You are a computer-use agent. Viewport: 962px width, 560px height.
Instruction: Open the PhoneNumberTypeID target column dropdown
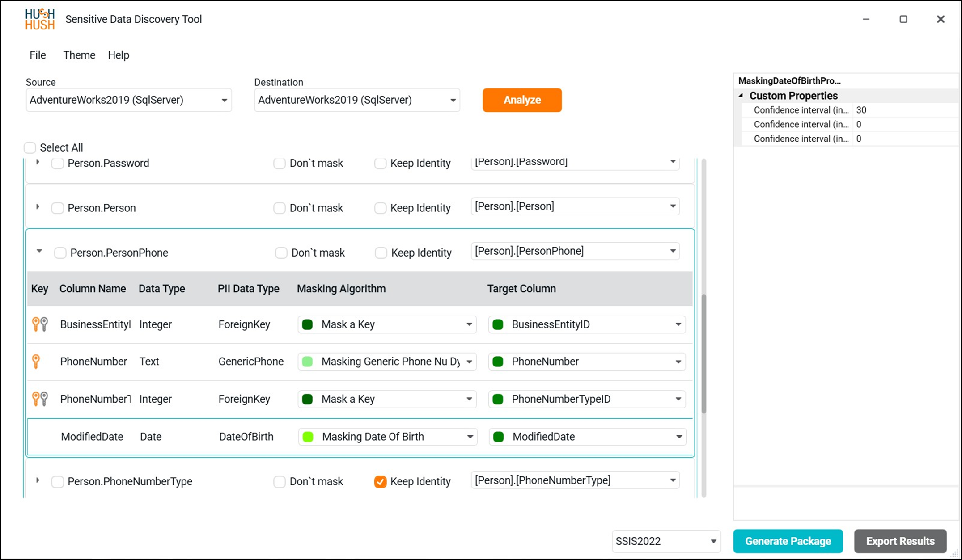tap(586, 399)
